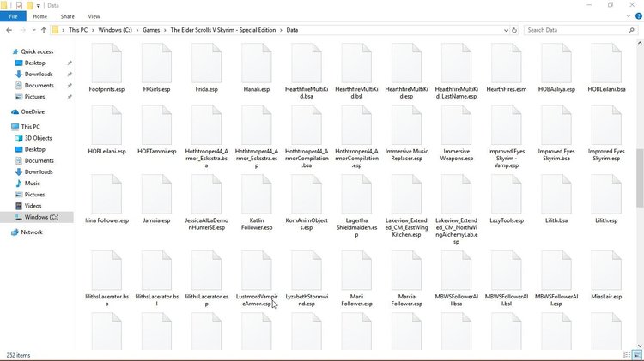
Task: Select the HearthFires.esm file icon
Action: [x=507, y=63]
